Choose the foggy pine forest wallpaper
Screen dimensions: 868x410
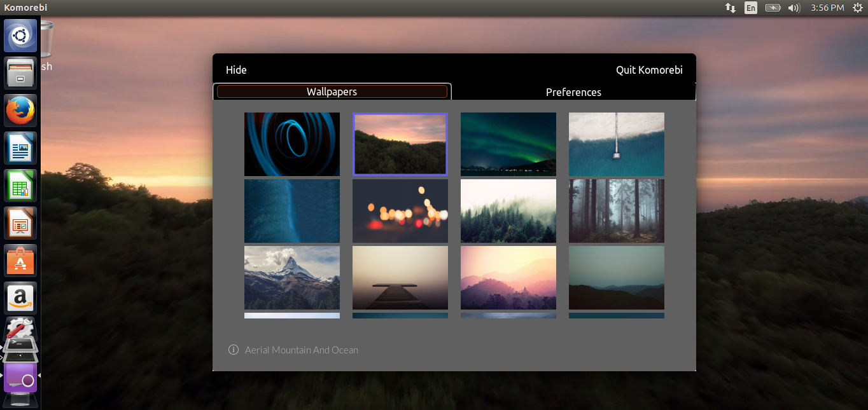(x=508, y=211)
